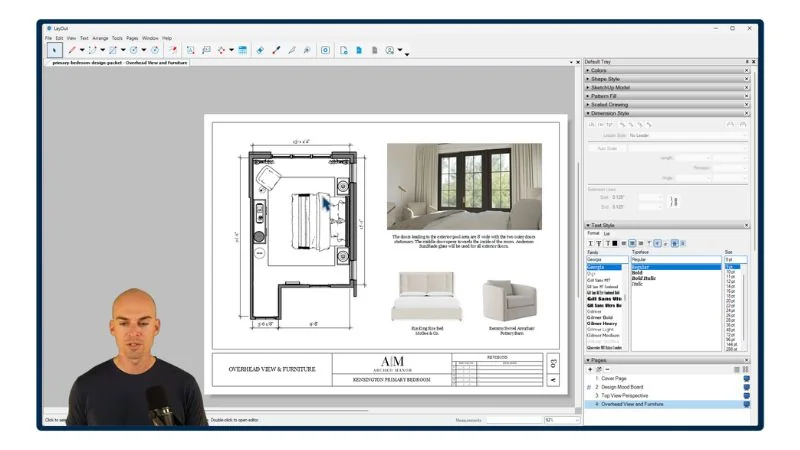
Task: Select the Text box tool
Action: point(190,50)
